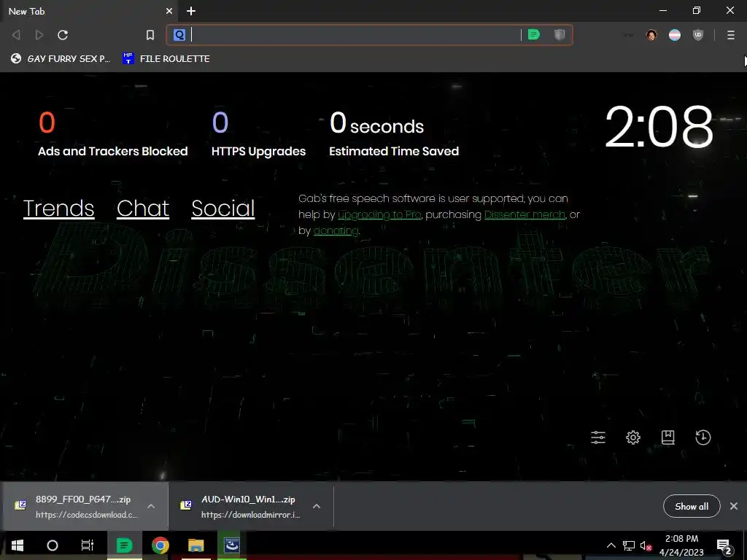This screenshot has height=560, width=747.
Task: Open File Explorer from taskbar
Action: [x=196, y=545]
